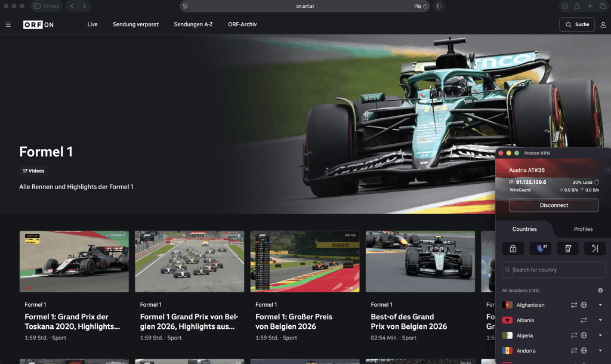Click the on.orf.at address bar
This screenshot has width=611, height=364.
tap(305, 6)
